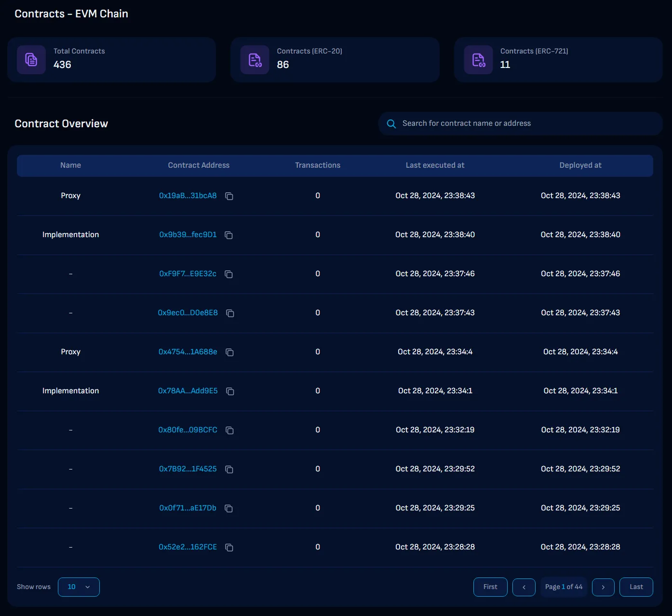Viewport: 672px width, 616px height.
Task: Open contract address 0x9b39...fec9D1
Action: click(x=188, y=235)
